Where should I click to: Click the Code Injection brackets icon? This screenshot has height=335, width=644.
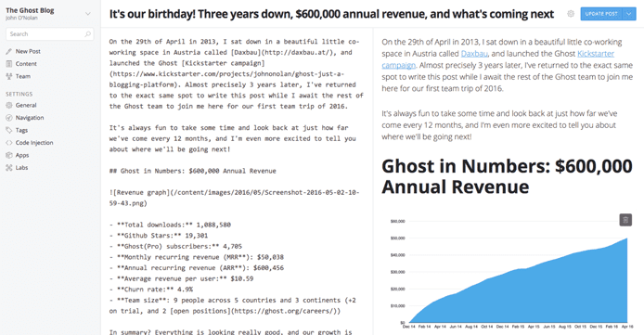(9, 143)
